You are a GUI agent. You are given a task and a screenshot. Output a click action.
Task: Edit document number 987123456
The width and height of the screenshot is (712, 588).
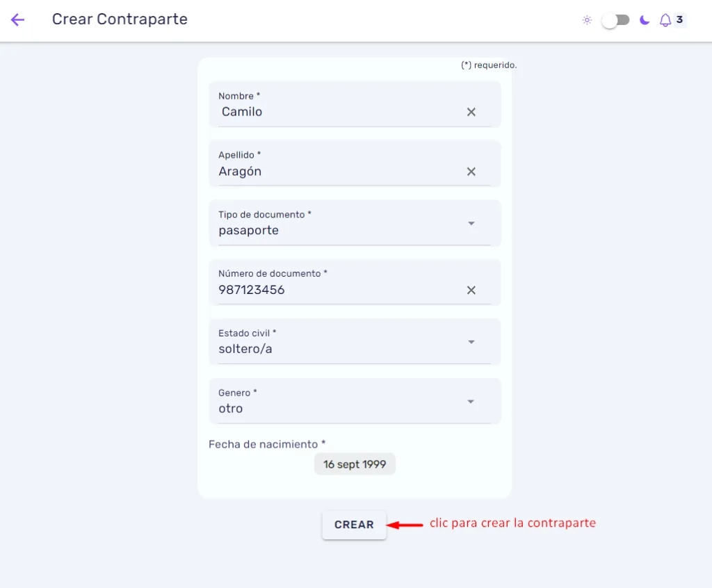click(x=354, y=282)
